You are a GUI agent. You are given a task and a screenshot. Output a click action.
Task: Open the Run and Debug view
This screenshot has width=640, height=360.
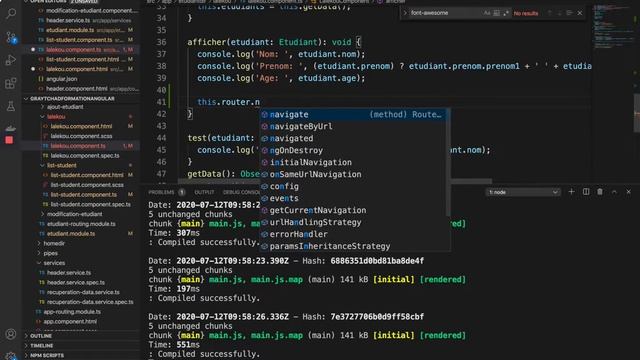pos(11,60)
